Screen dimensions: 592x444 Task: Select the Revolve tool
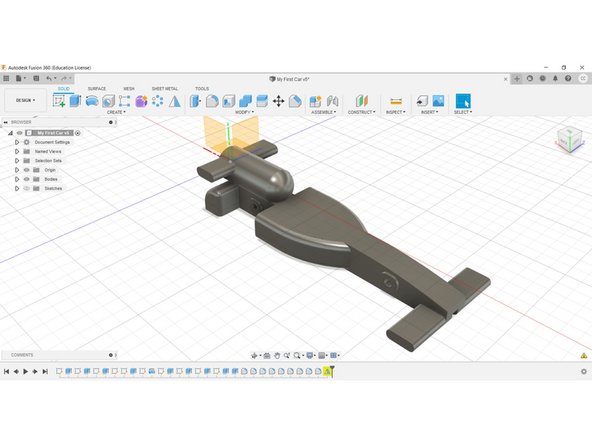[x=92, y=101]
